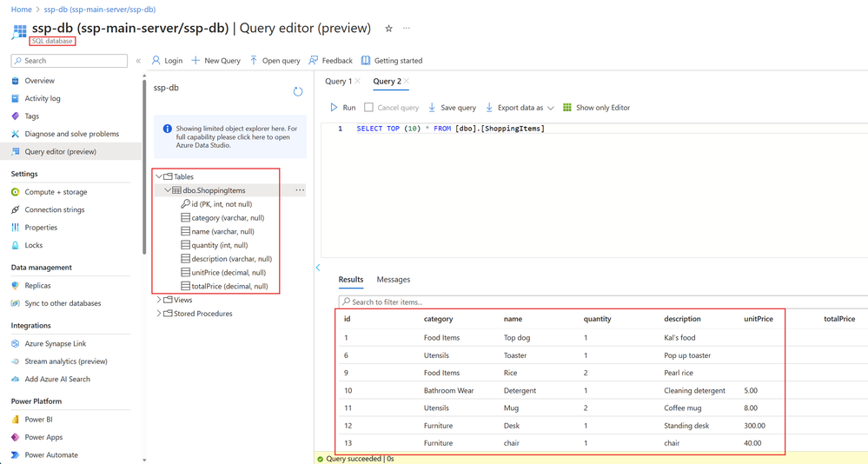The image size is (868, 464).
Task: Click the Azure Synapse Link icon
Action: [15, 344]
